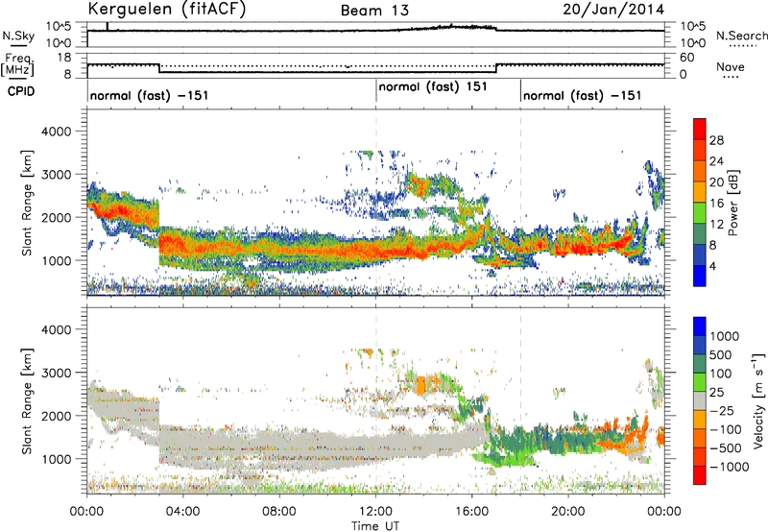768x532 pixels.
Task: Click the "Velocity [m s-1]" color bar title
Action: click(758, 400)
